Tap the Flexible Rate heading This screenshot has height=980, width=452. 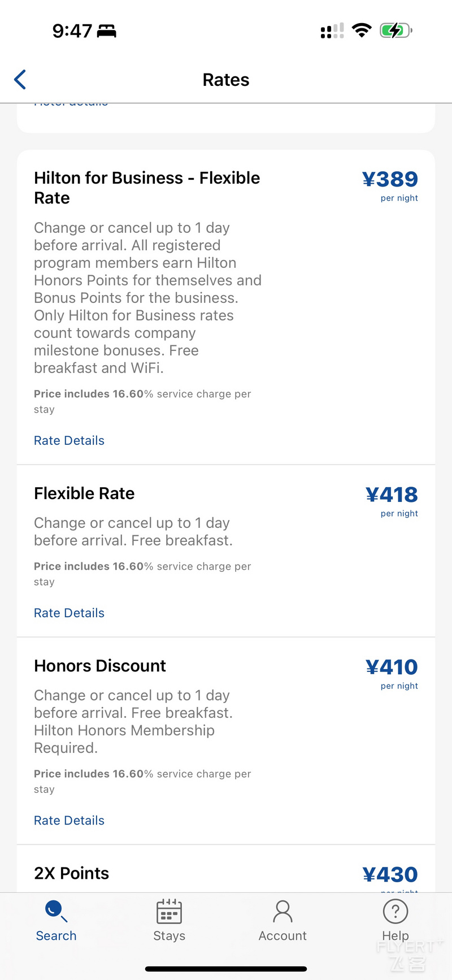[84, 493]
